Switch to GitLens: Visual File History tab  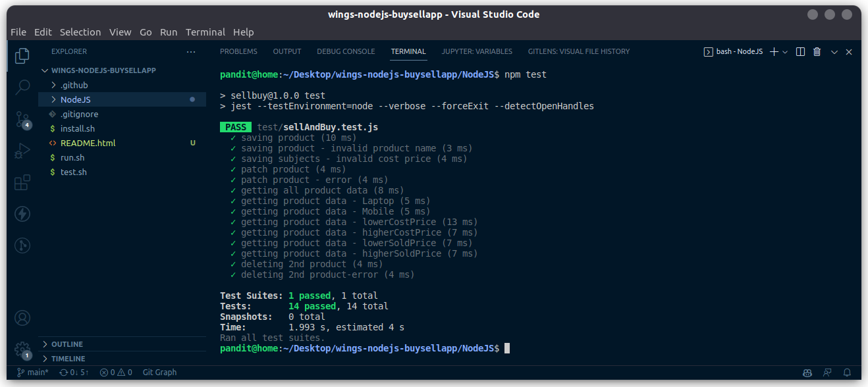pos(579,51)
